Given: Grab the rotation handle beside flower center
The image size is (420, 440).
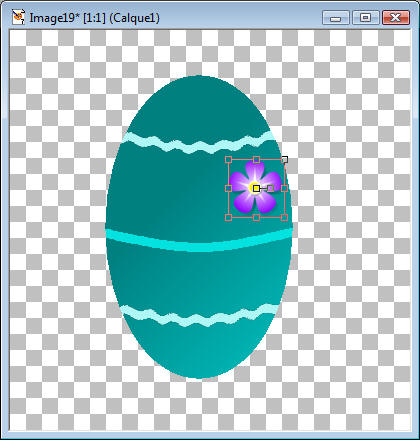Looking at the screenshot, I should tap(271, 189).
